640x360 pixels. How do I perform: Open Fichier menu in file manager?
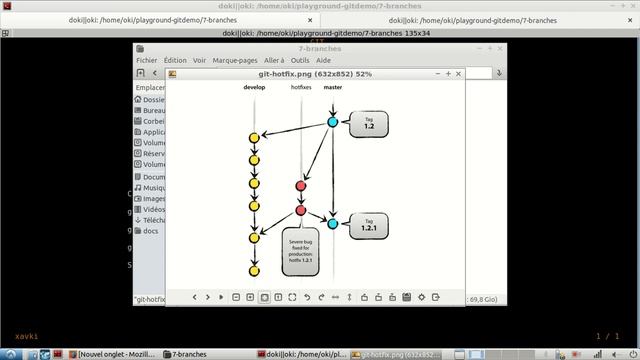tap(147, 60)
